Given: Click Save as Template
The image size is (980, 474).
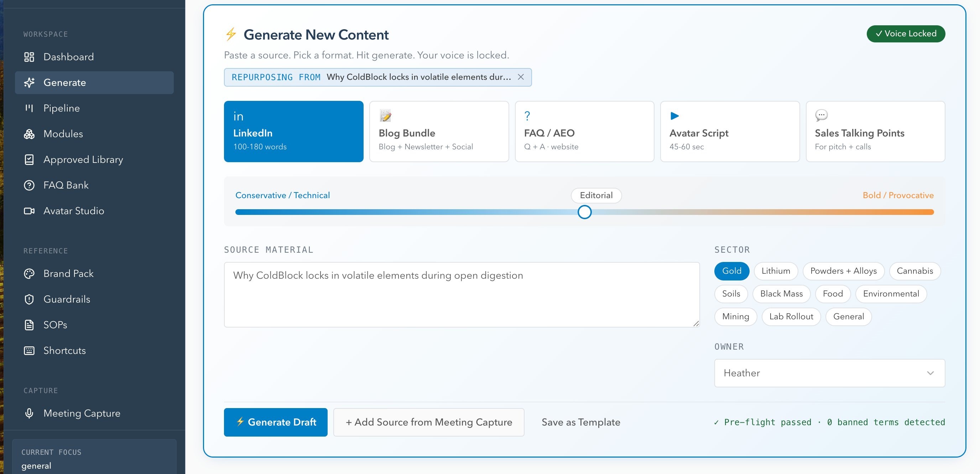Looking at the screenshot, I should (581, 422).
